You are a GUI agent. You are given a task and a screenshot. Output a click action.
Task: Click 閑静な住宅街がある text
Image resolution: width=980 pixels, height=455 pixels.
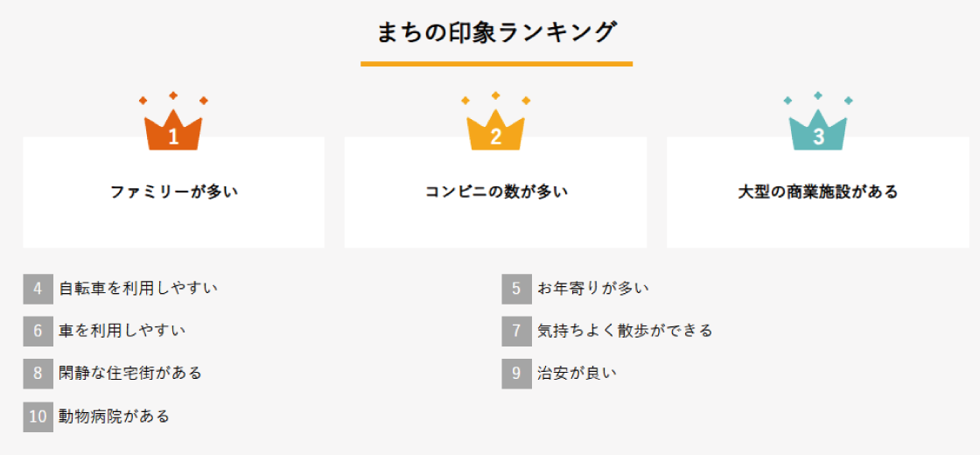coord(130,374)
